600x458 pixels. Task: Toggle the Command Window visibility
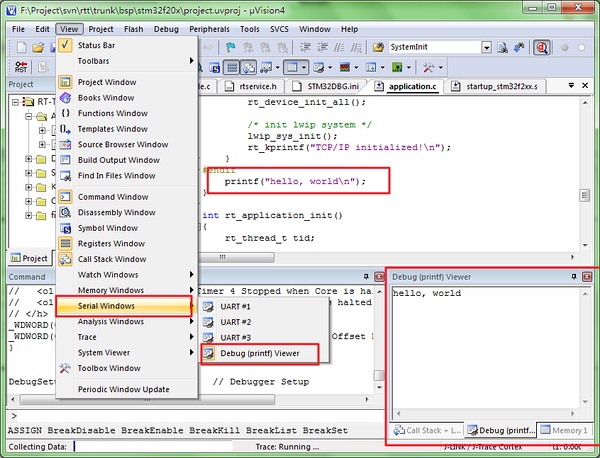tap(112, 197)
